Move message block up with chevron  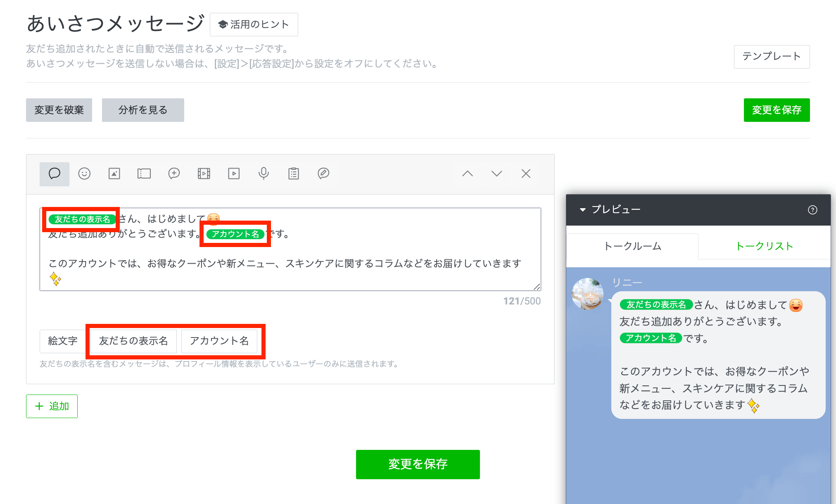pyautogui.click(x=467, y=174)
